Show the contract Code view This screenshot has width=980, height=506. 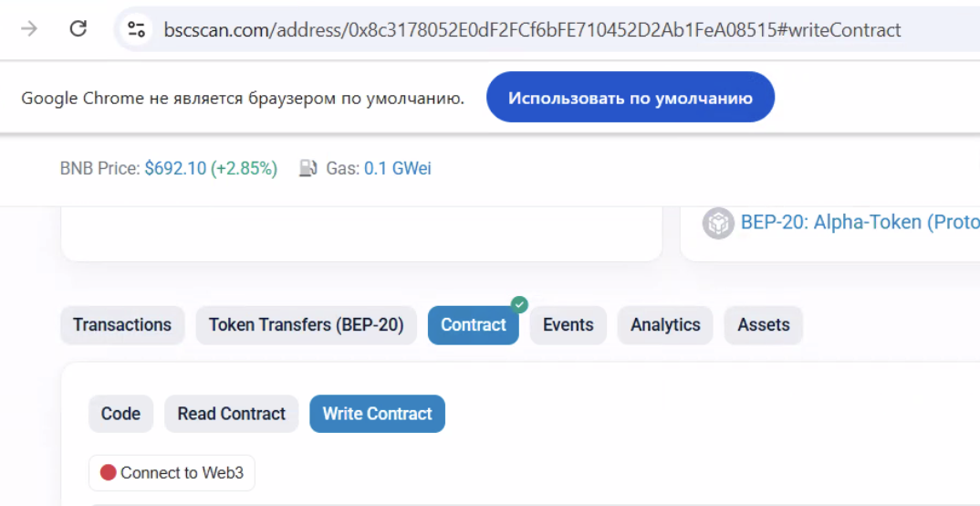click(120, 414)
